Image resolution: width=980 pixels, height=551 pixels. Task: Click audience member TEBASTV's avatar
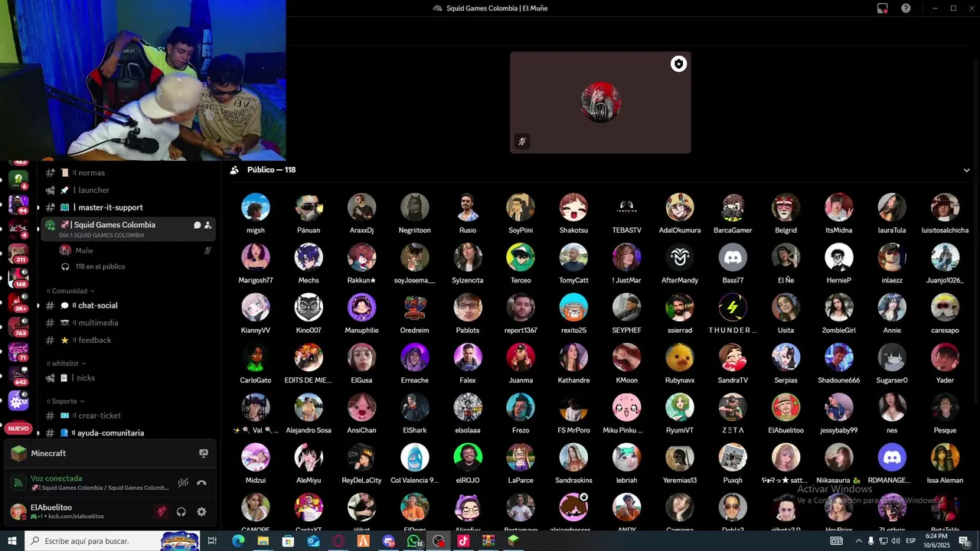coord(626,207)
